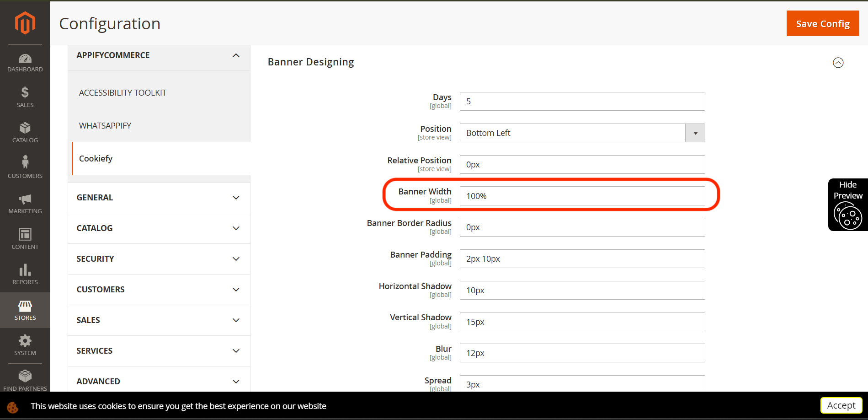
Task: Click the cookie preview icon under Hide Preview
Action: [x=848, y=216]
